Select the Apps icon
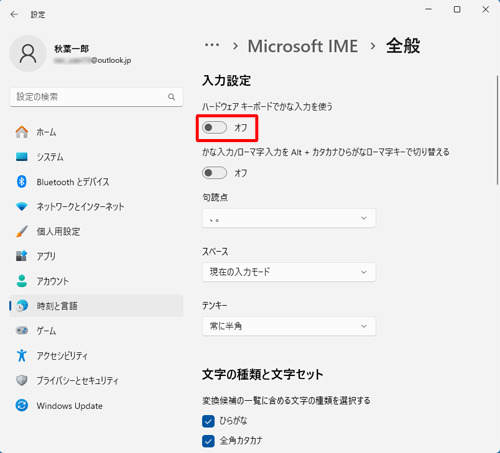Screen dimensions: 500x453 pos(22,256)
